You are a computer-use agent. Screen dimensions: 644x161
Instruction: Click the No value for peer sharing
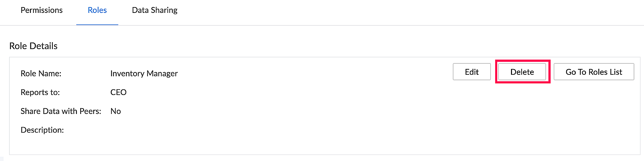[116, 111]
